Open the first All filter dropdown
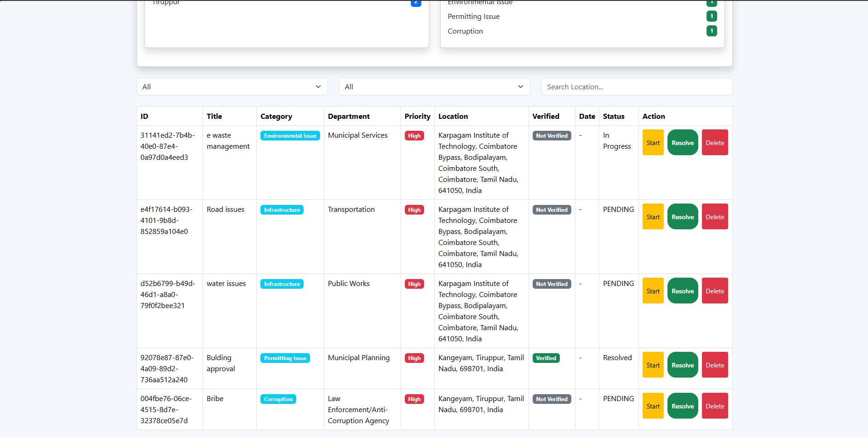868x437 pixels. click(232, 87)
